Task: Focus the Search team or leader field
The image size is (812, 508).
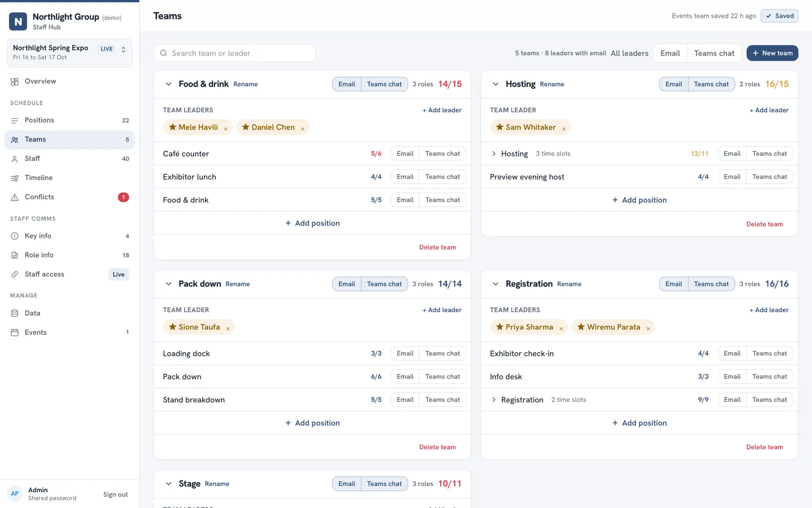Action: coord(234,53)
